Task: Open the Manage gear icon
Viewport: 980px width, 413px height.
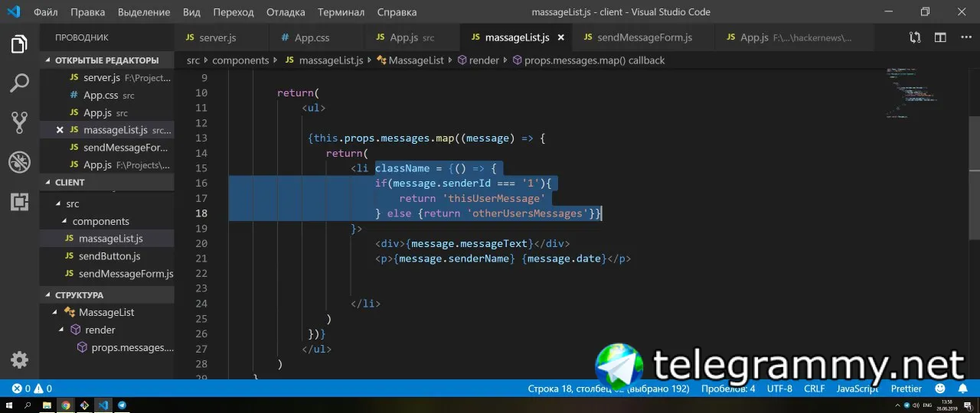Action: pyautogui.click(x=19, y=360)
